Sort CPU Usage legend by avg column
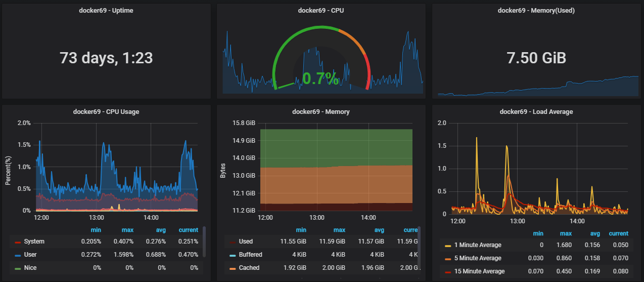The height and width of the screenshot is (282, 644). click(x=161, y=230)
